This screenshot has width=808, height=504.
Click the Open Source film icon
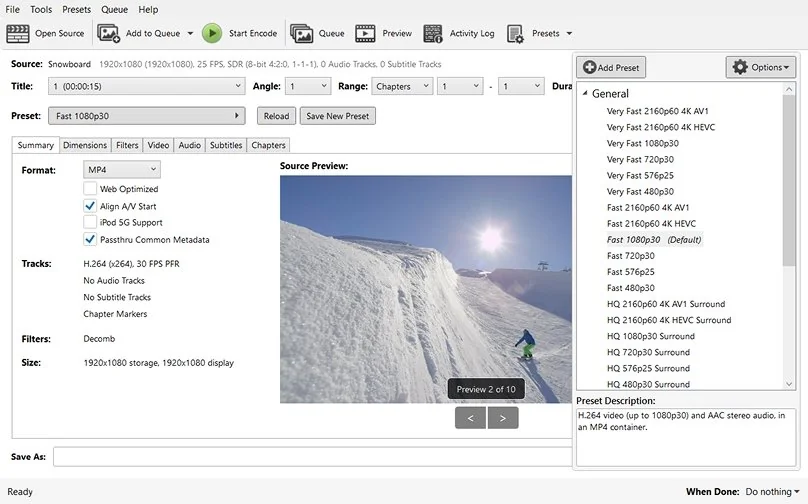point(18,33)
